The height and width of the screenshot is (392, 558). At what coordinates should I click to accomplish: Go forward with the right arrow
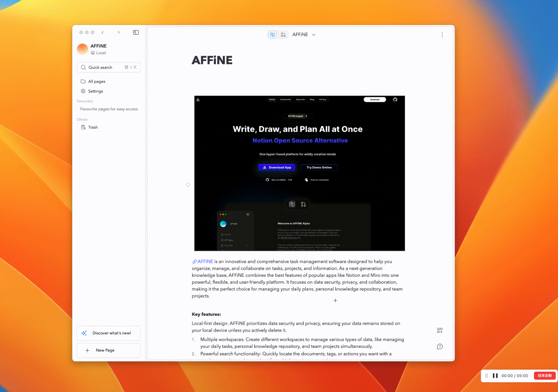119,32
